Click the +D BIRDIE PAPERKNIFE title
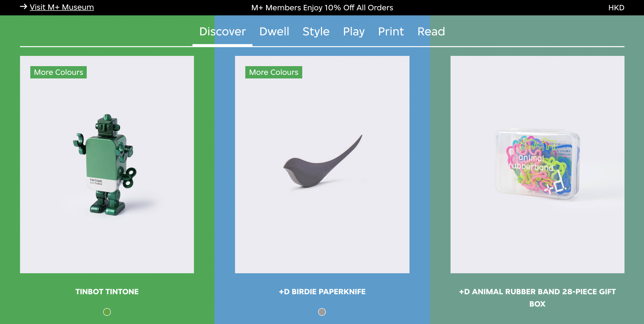This screenshot has width=644, height=324. (322, 292)
